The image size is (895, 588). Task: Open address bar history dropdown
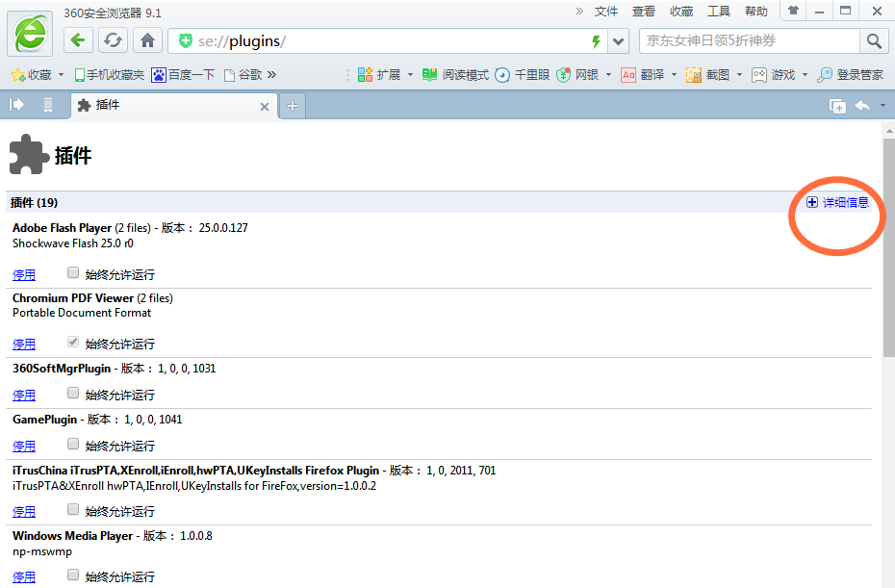click(618, 41)
